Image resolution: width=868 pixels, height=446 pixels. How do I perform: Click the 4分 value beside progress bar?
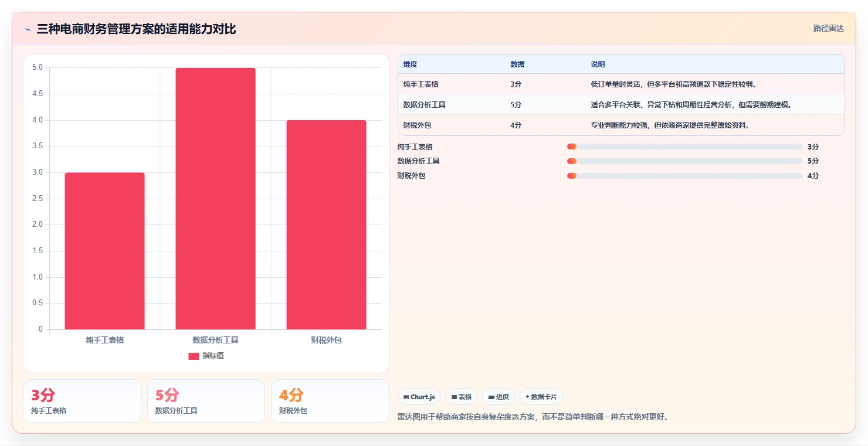click(x=813, y=175)
